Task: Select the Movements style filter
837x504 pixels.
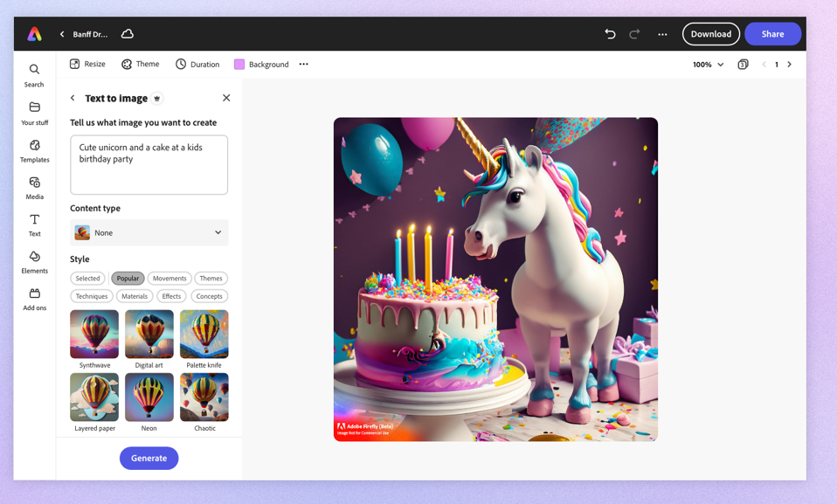Action: point(169,278)
